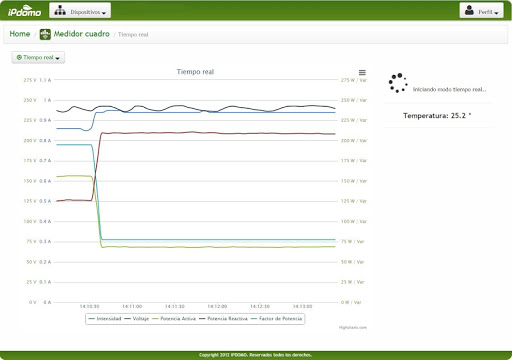This screenshot has width=512, height=360.
Task: Toggle Potencia Reactiva series in legend
Action: [x=223, y=319]
